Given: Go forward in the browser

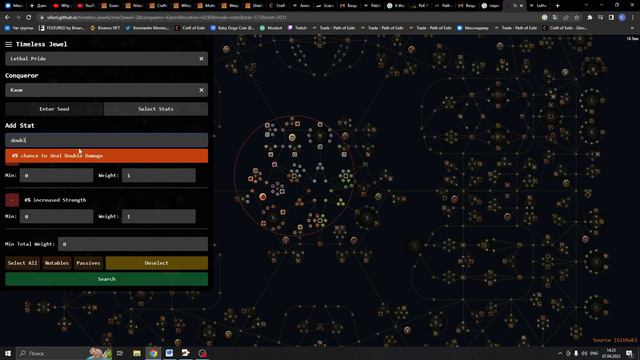Looking at the screenshot, I should [18, 18].
